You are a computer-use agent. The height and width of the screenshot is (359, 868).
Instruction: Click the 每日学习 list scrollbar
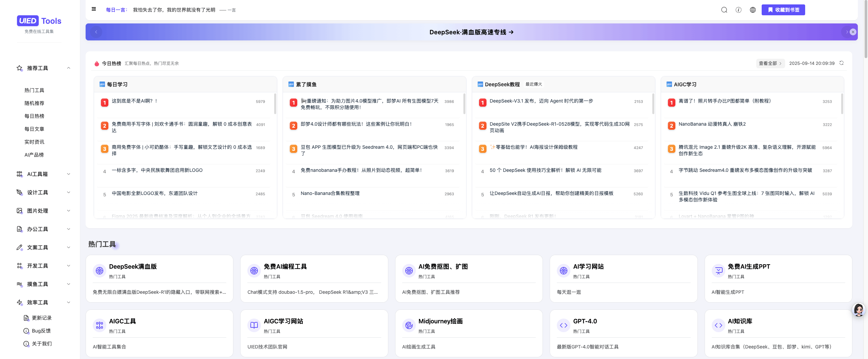274,104
